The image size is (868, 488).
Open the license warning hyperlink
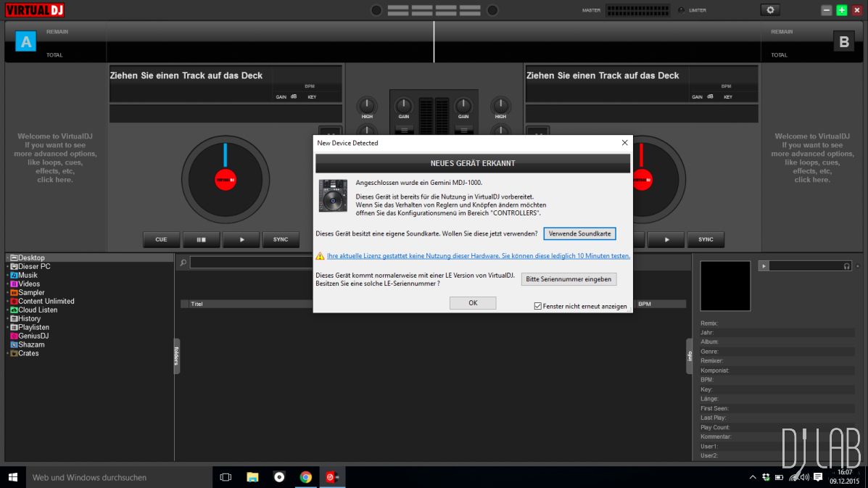tap(478, 256)
